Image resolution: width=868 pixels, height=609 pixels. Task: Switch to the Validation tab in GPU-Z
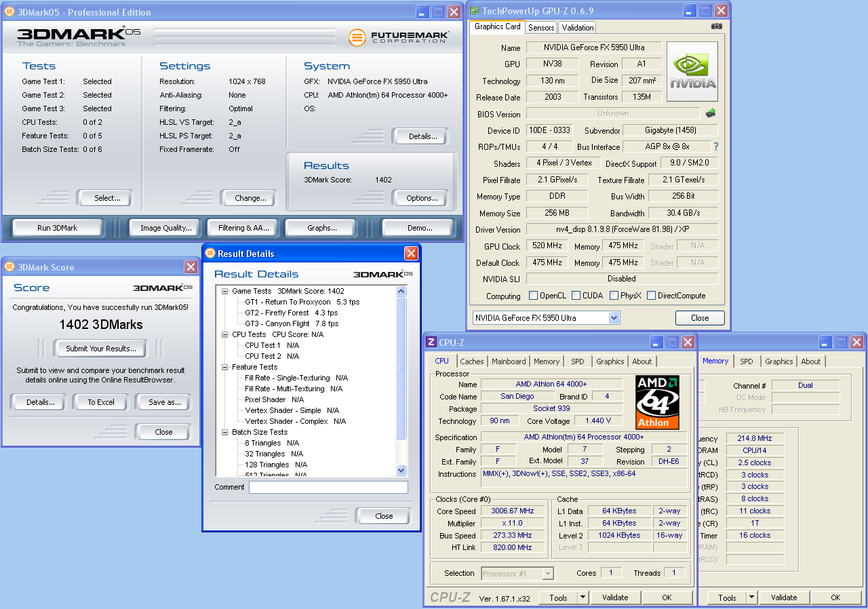(x=578, y=28)
